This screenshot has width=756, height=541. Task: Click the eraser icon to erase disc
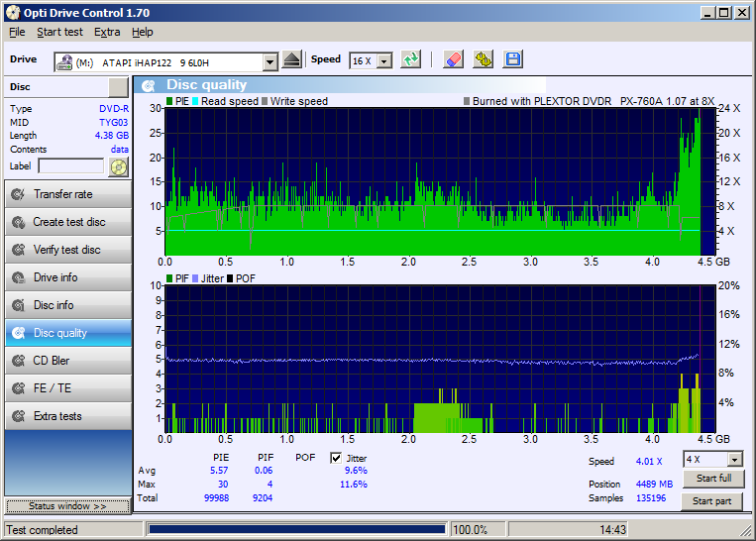coord(453,59)
